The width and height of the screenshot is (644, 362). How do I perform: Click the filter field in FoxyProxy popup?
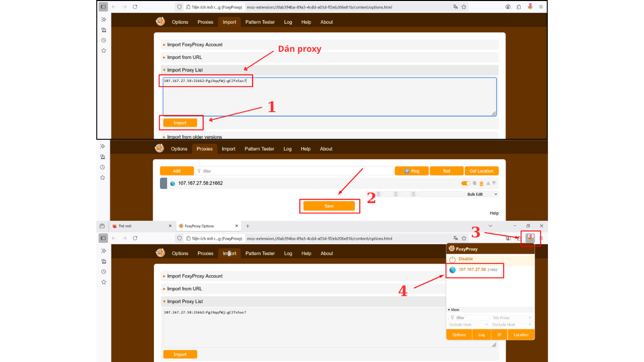click(x=468, y=318)
